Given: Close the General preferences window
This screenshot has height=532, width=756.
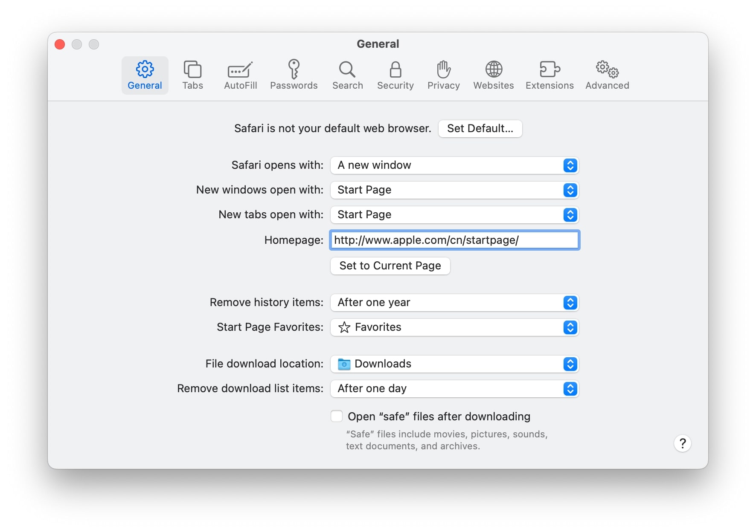Looking at the screenshot, I should [60, 44].
